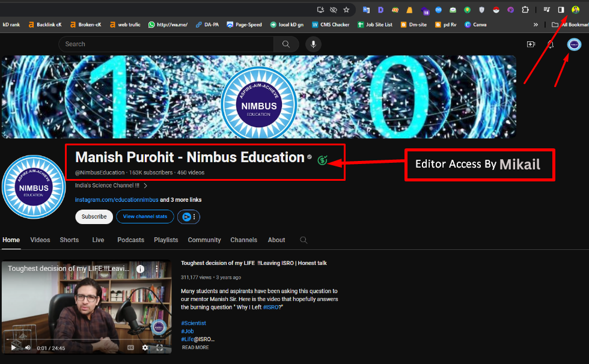Open the channel search magnifier in tab row
The height and width of the screenshot is (364, 589).
click(304, 240)
